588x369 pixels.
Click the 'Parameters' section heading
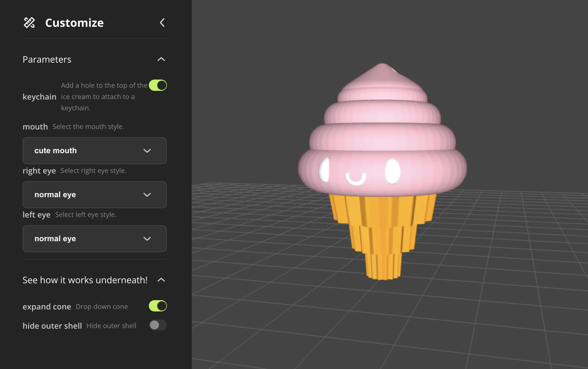pos(47,60)
